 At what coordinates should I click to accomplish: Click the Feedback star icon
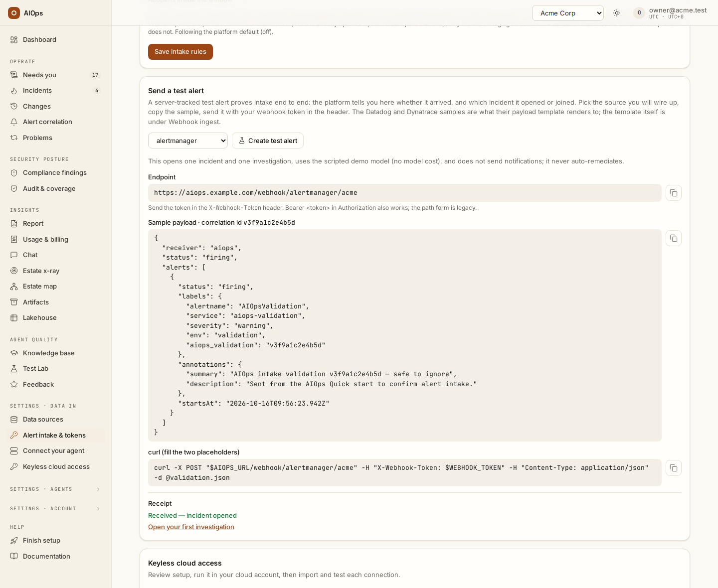coord(14,385)
